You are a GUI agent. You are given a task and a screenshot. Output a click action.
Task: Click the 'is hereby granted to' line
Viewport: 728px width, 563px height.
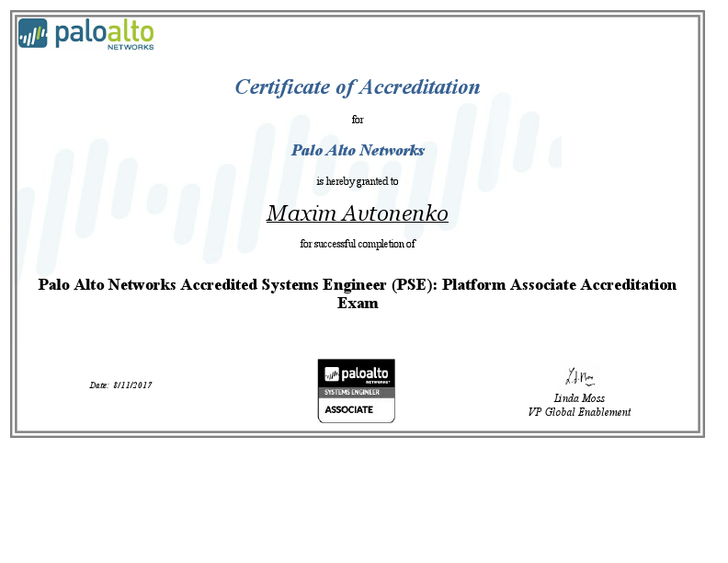357,181
